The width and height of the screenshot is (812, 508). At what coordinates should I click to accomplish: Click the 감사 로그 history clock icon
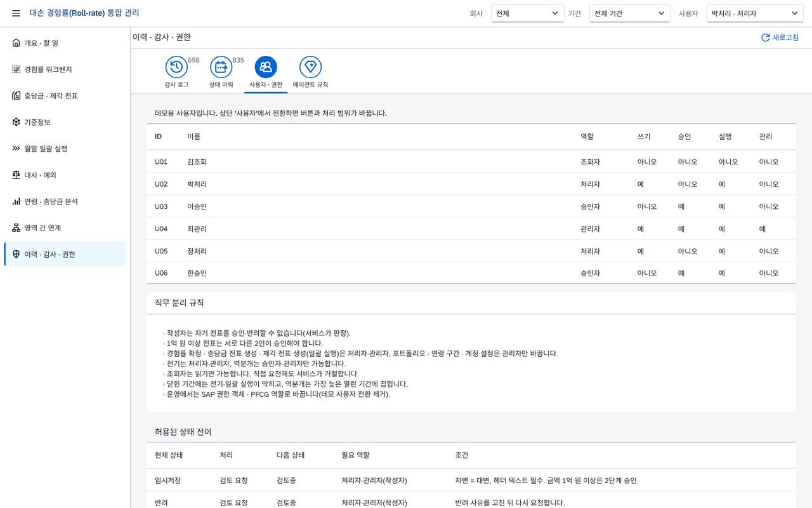tap(176, 67)
